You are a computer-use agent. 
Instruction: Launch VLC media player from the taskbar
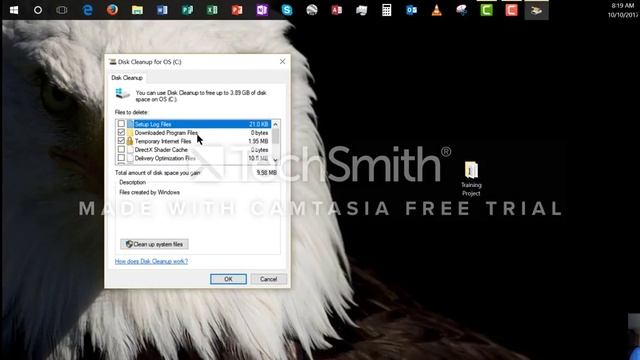(x=436, y=10)
